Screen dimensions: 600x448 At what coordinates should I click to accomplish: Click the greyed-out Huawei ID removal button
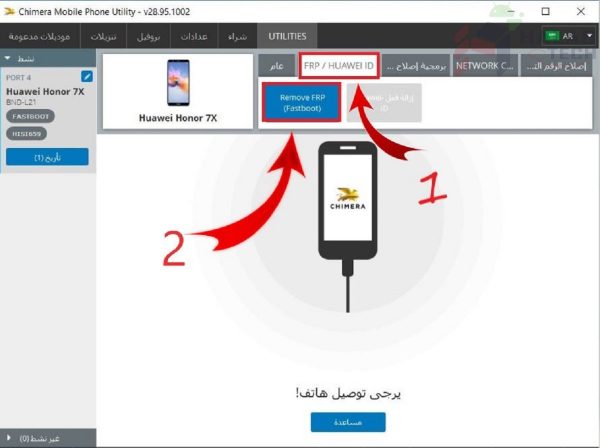[x=384, y=103]
